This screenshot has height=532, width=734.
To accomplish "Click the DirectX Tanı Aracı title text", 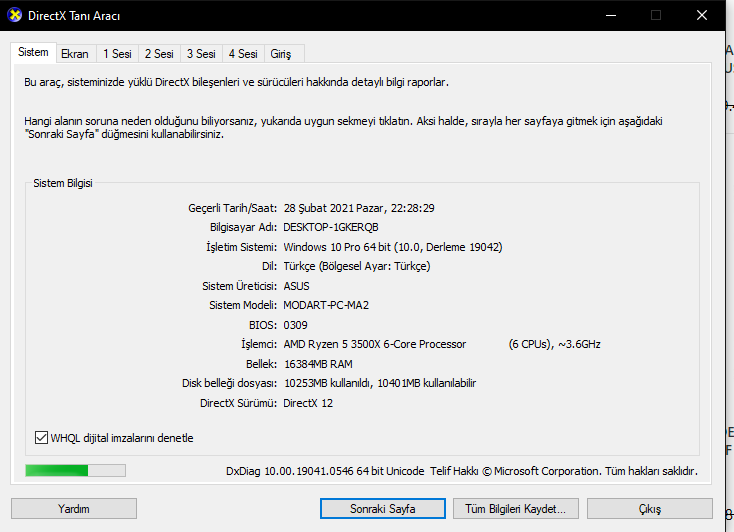I will (74, 15).
